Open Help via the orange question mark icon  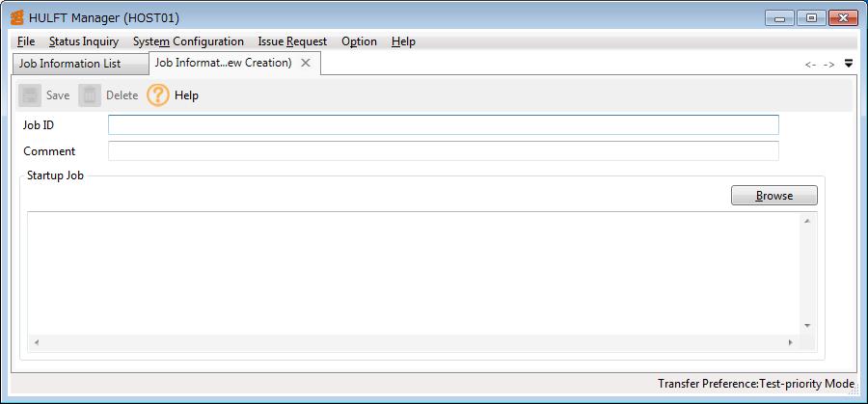point(158,95)
